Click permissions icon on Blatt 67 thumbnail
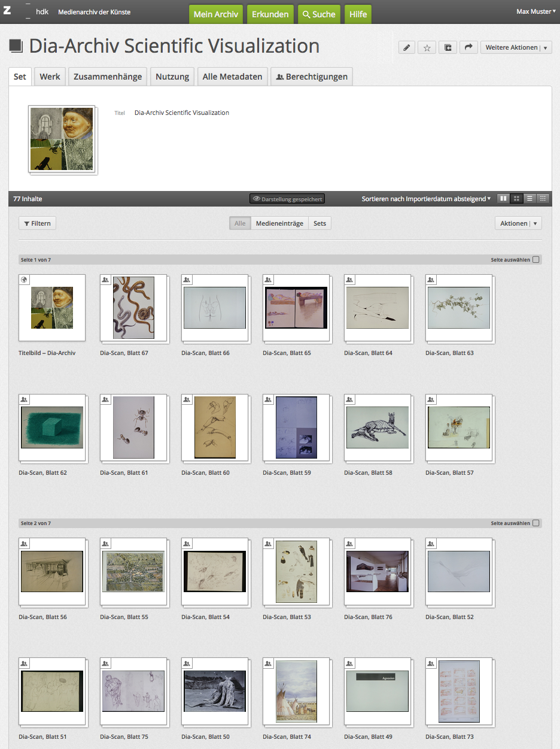Viewport: 560px width, 749px height. pos(105,280)
